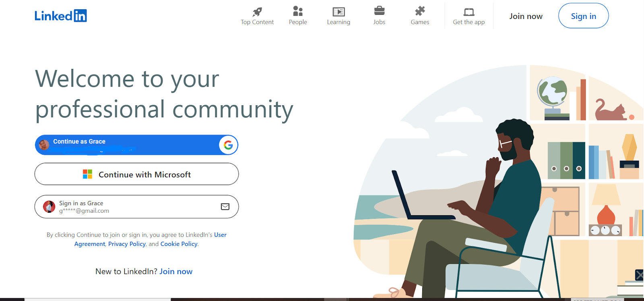Open the Privacy Policy link
Viewport: 644px width, 301px height.
(x=127, y=244)
